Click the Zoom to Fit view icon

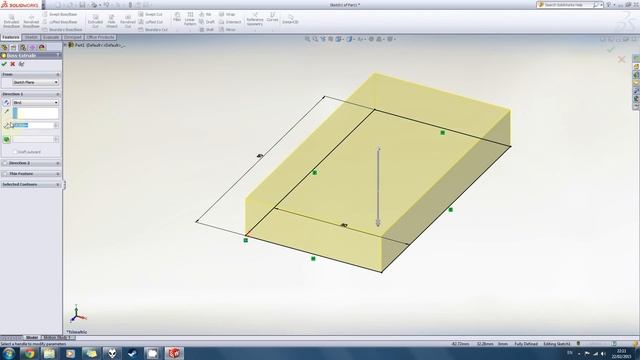click(x=307, y=39)
